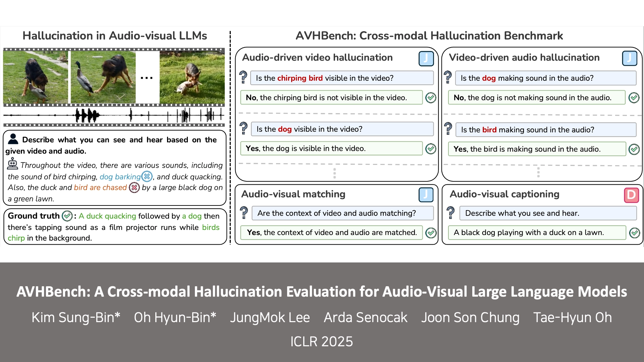The image size is (644, 362).
Task: Select the first video frame thumbnail of the dog
Action: pos(35,77)
